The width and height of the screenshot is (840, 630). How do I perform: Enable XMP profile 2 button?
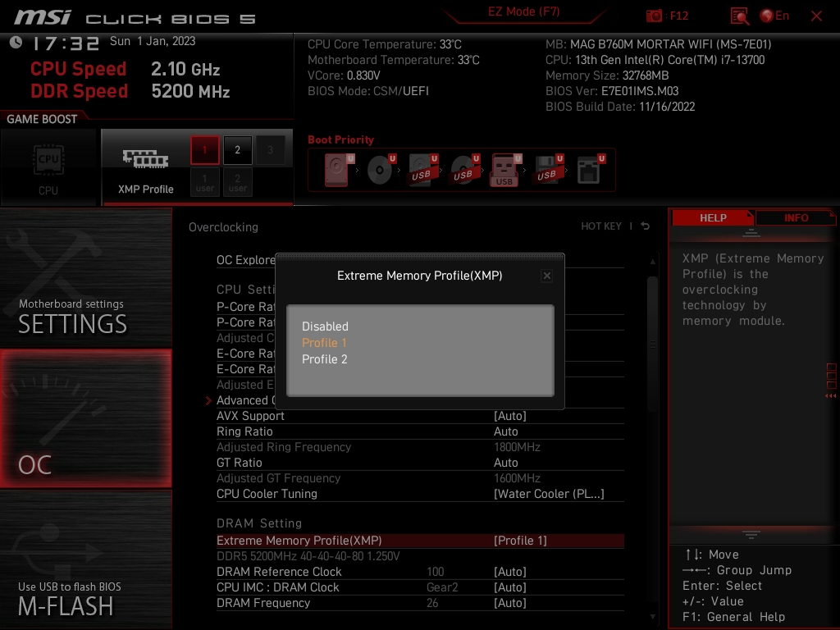point(237,150)
